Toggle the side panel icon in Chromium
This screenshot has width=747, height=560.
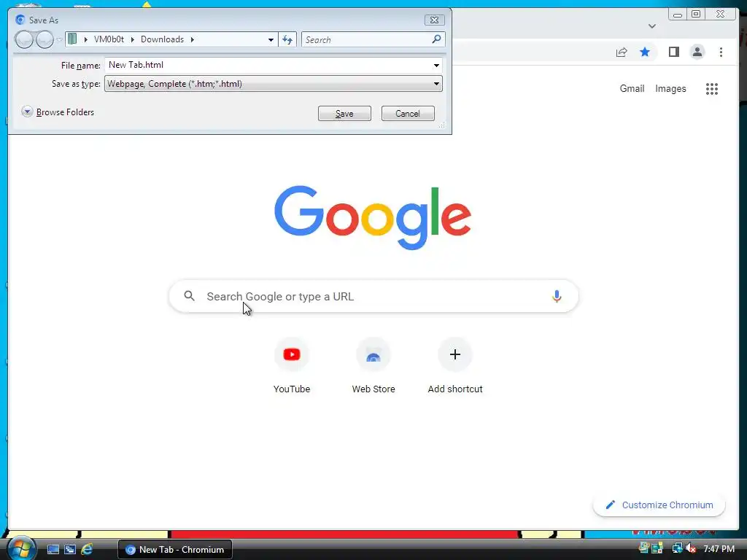click(673, 52)
